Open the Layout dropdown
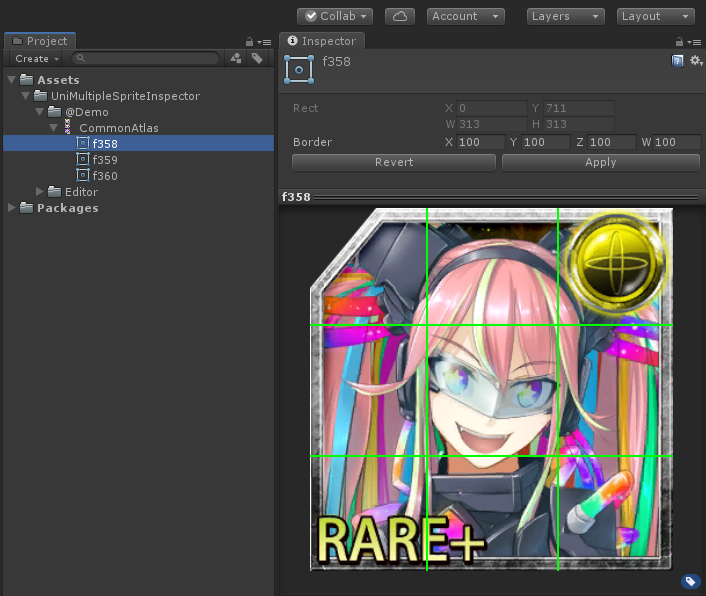The width and height of the screenshot is (706, 596). coord(656,17)
